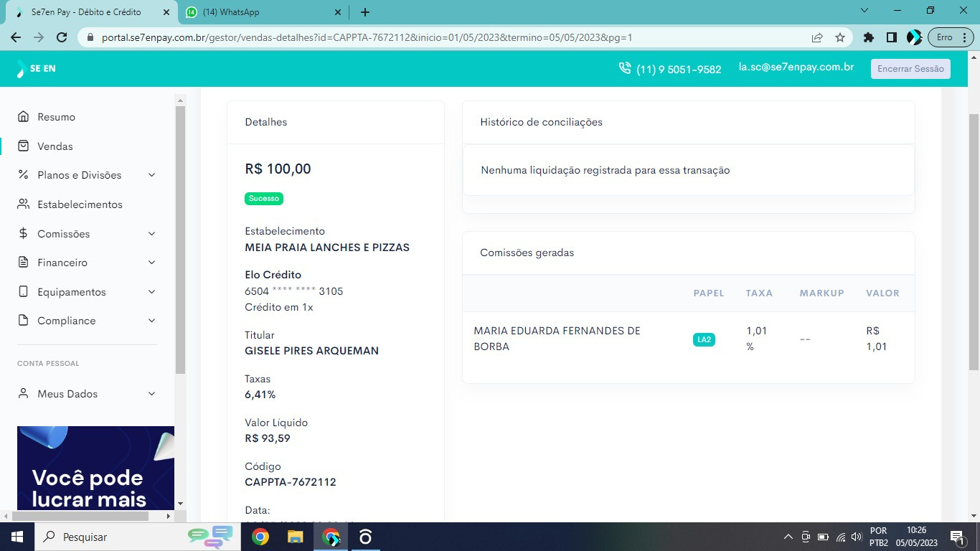Click the share page icon
The image size is (980, 551).
(x=817, y=37)
